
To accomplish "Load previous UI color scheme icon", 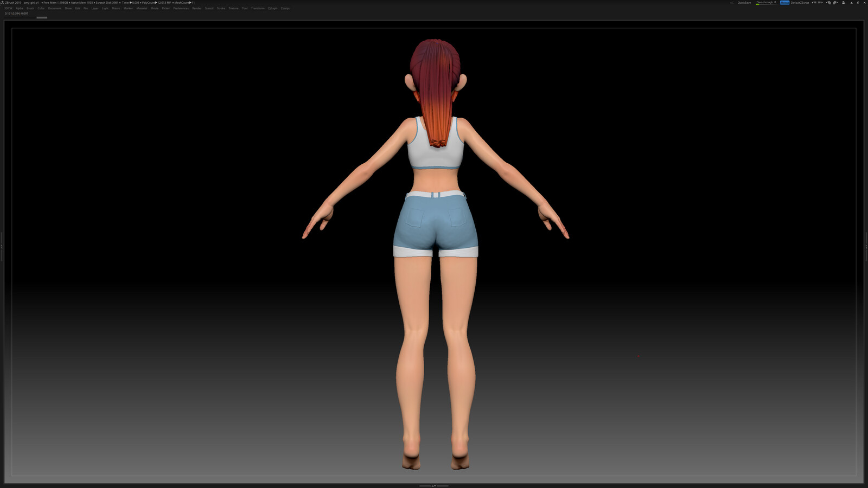I will coord(828,3).
